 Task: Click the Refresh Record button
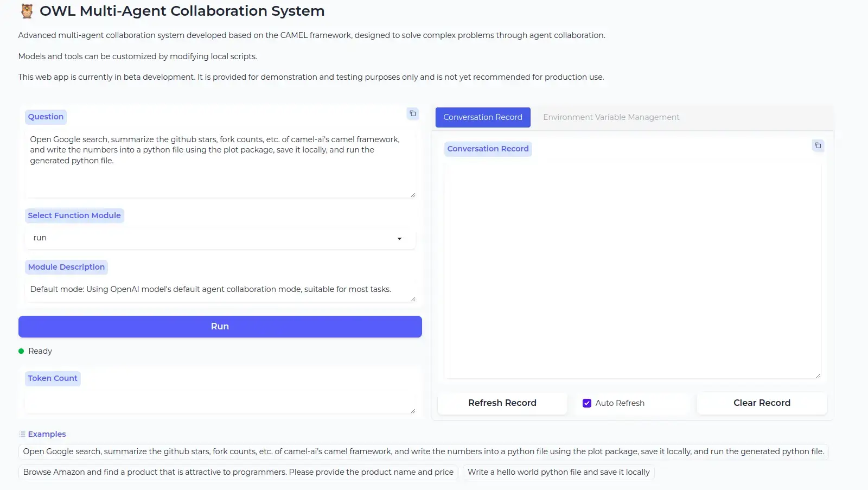click(502, 403)
